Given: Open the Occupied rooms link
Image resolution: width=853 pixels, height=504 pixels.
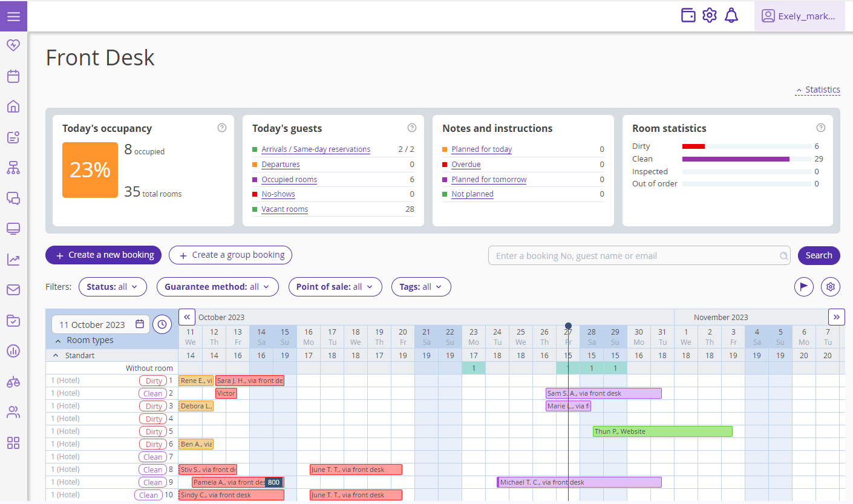Looking at the screenshot, I should [289, 180].
